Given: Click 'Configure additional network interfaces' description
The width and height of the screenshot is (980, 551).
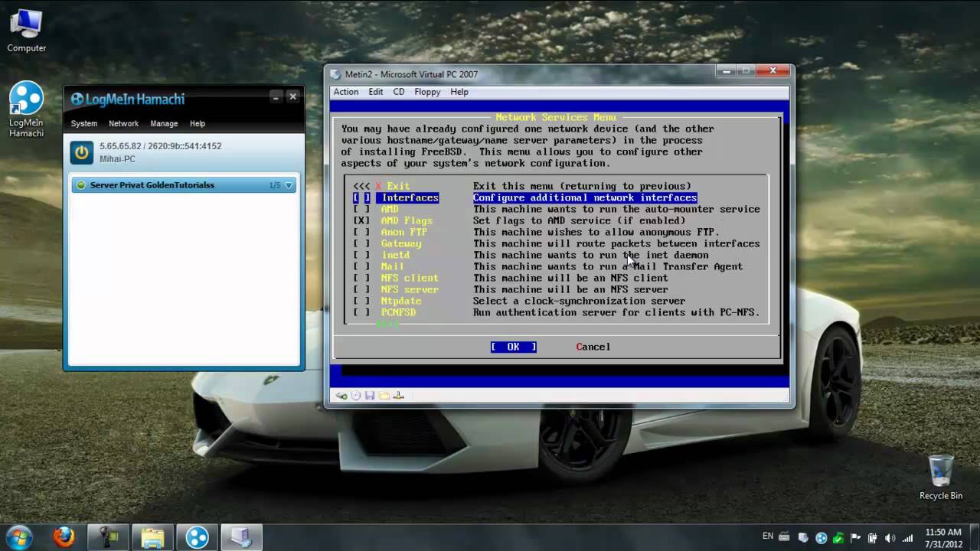Looking at the screenshot, I should [x=585, y=197].
